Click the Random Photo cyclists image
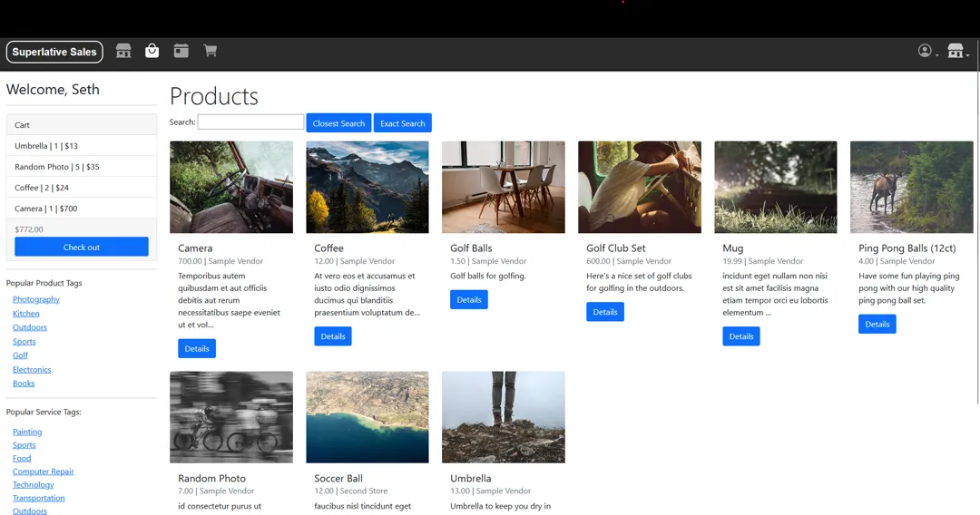Viewport: 980px width, 515px height. (231, 417)
